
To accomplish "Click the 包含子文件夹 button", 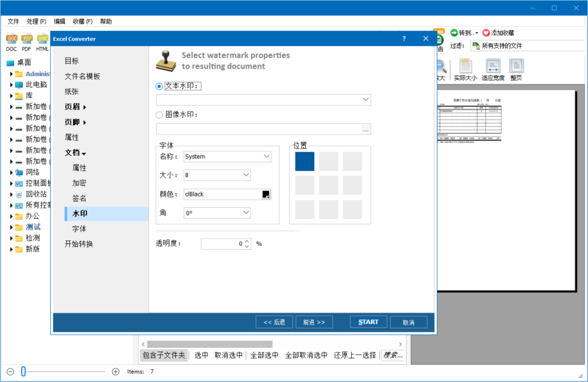I will point(164,355).
